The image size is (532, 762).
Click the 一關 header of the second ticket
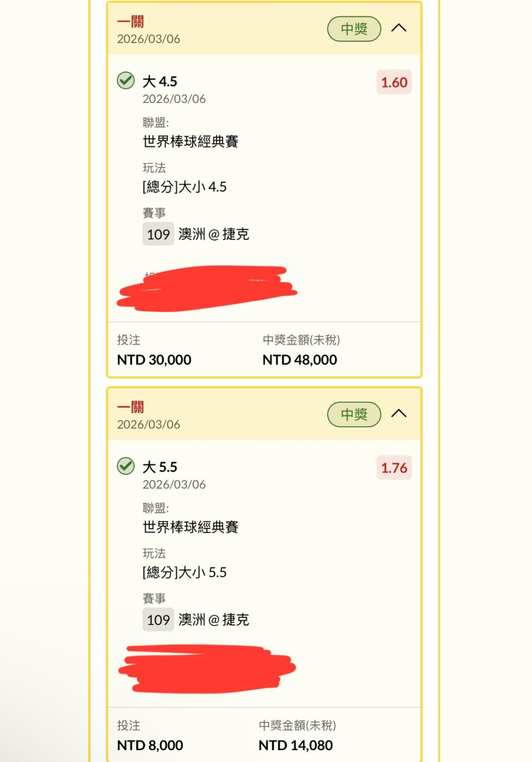131,407
